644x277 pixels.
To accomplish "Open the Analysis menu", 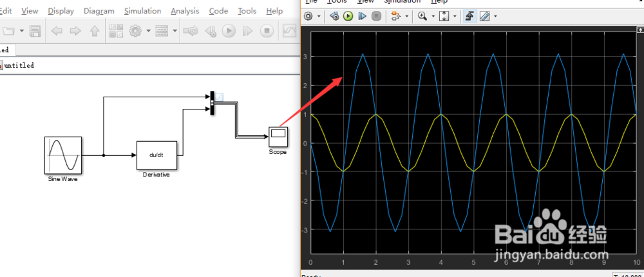I will 185,11.
